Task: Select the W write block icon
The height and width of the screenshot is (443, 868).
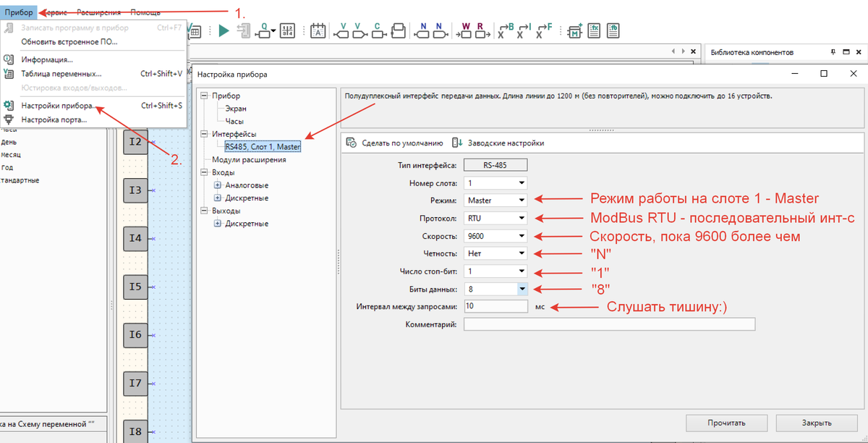Action: (464, 30)
